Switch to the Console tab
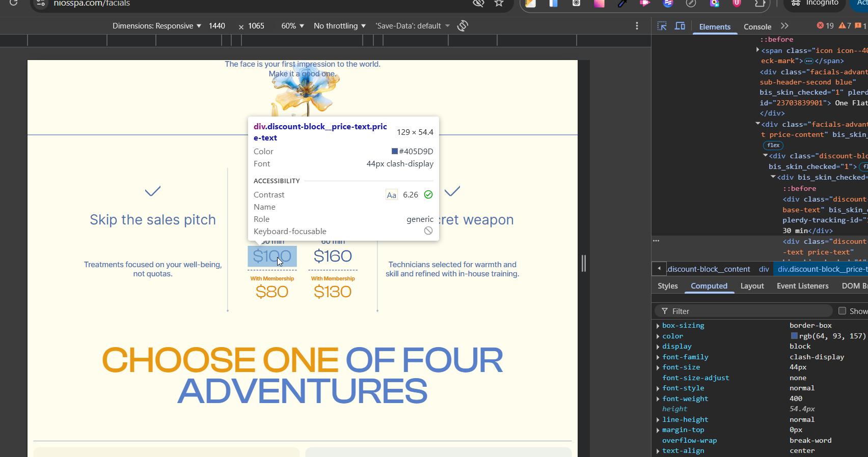The width and height of the screenshot is (868, 457). (757, 27)
